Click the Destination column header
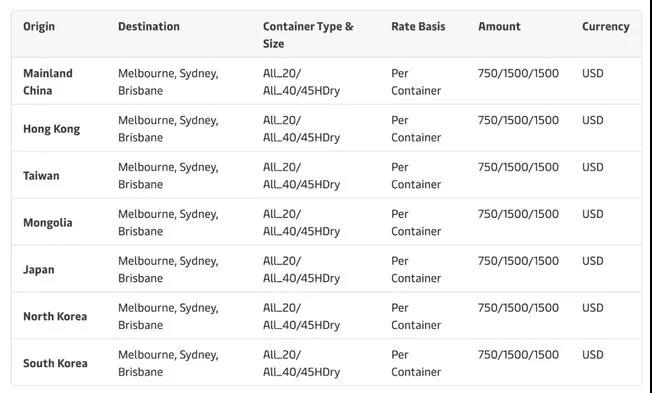The image size is (652, 393). [148, 27]
